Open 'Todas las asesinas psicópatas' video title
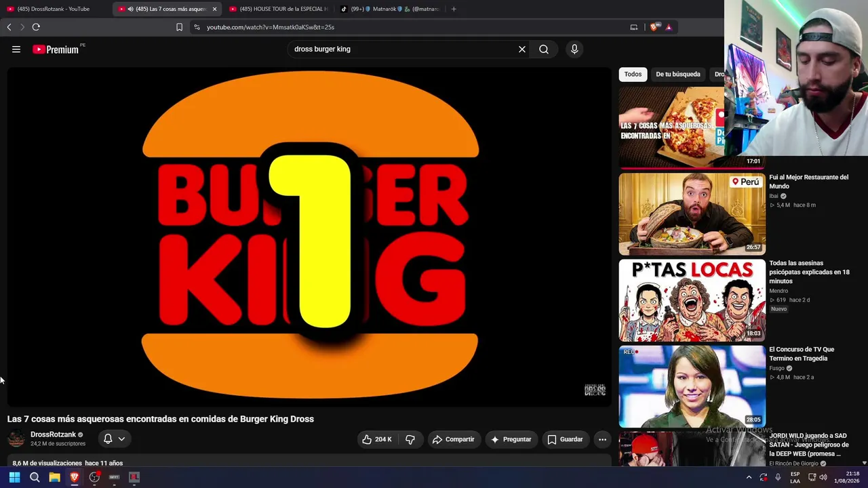Screen dimensions: 868x488 pos(809,272)
